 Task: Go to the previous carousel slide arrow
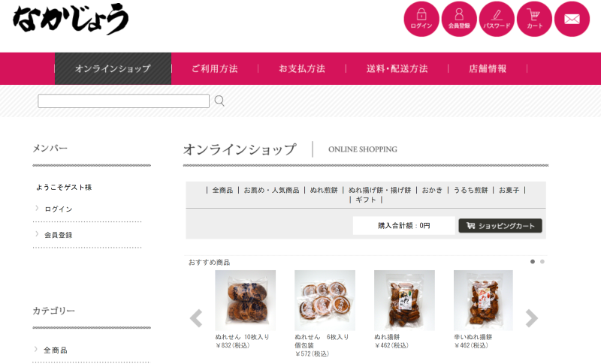pos(196,318)
